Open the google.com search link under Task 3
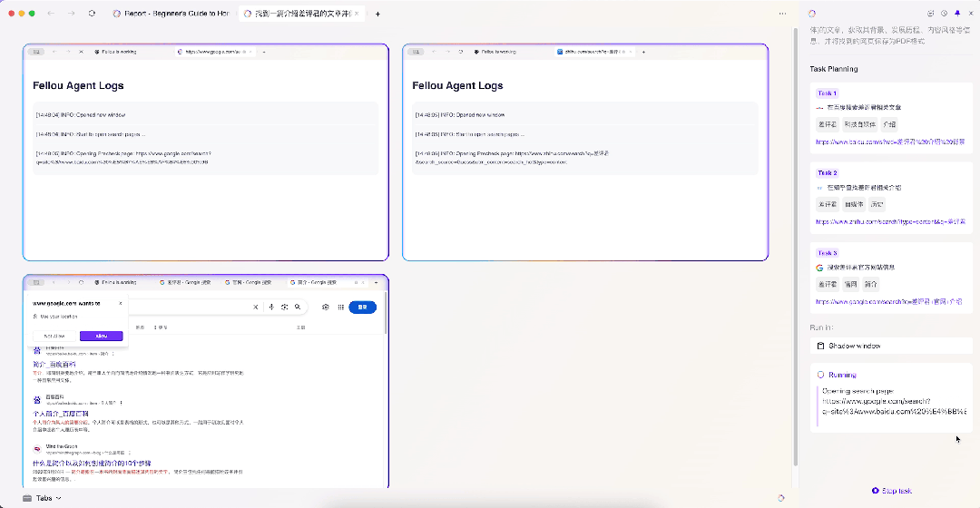The height and width of the screenshot is (508, 980). click(888, 301)
